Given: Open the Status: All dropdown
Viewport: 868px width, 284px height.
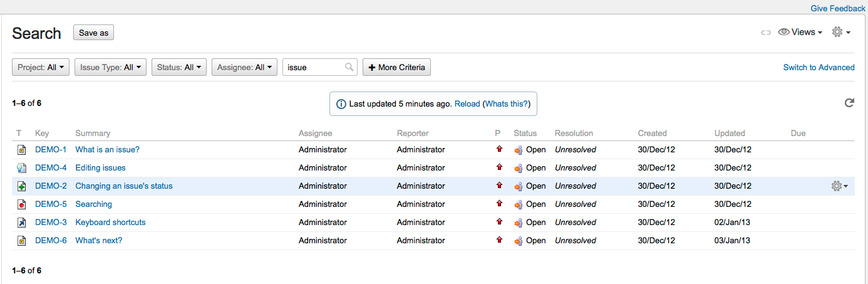Looking at the screenshot, I should tap(179, 67).
